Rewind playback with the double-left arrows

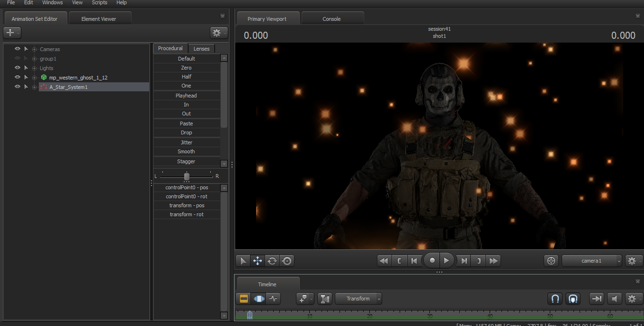pos(384,261)
